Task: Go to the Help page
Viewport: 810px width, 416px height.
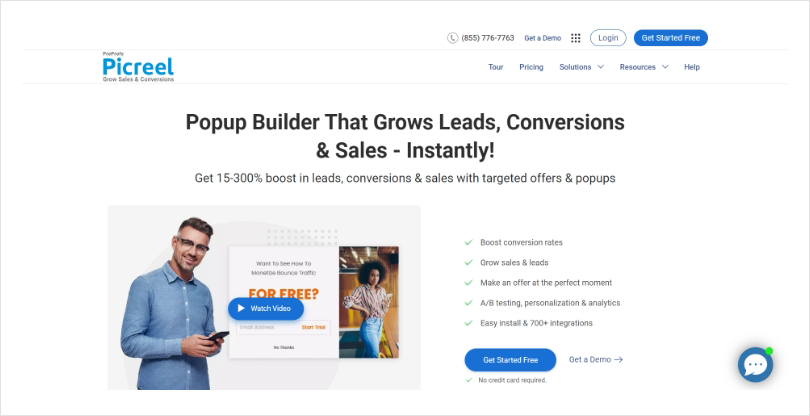Action: pos(692,67)
